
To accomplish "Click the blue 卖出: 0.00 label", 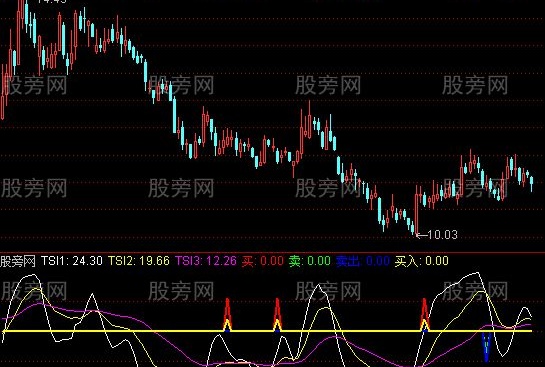I will [x=363, y=261].
